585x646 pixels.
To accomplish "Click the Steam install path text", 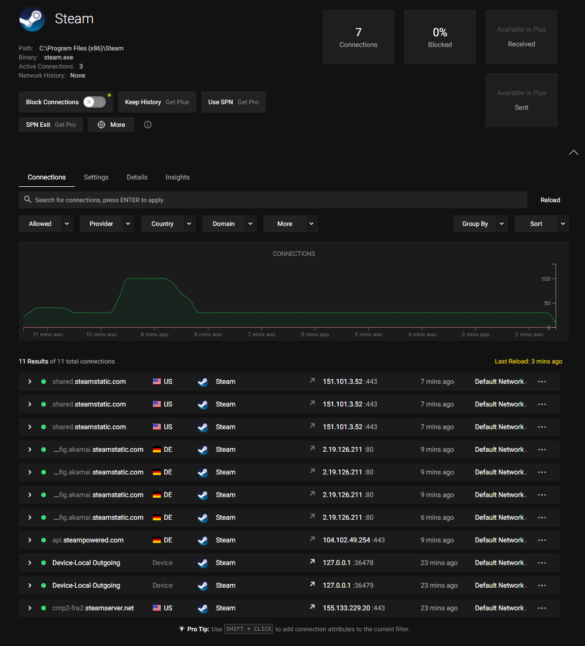I will [x=81, y=48].
